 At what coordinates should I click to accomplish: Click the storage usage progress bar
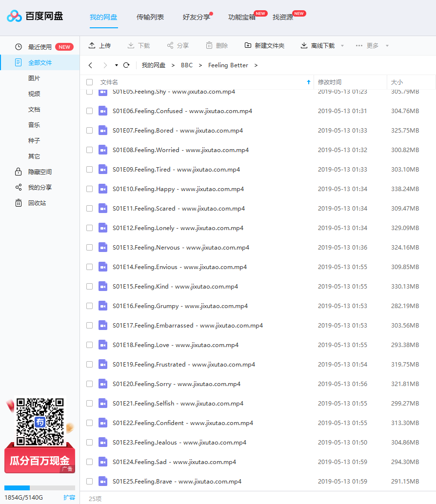tap(40, 487)
